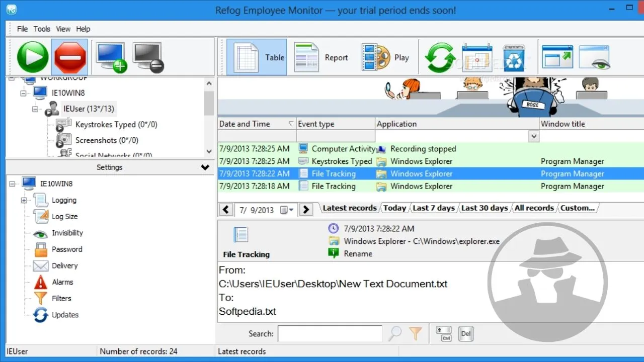Viewport: 644px width, 362px height.
Task: Open Updates settings
Action: (65, 315)
